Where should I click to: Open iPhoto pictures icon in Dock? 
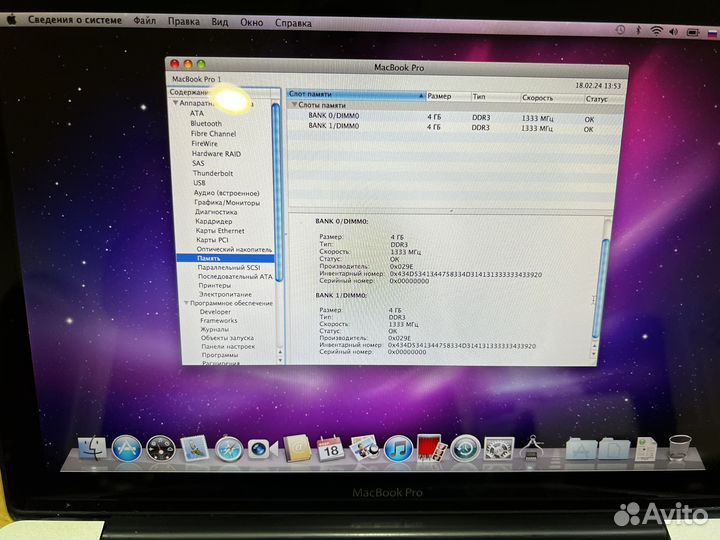click(364, 448)
